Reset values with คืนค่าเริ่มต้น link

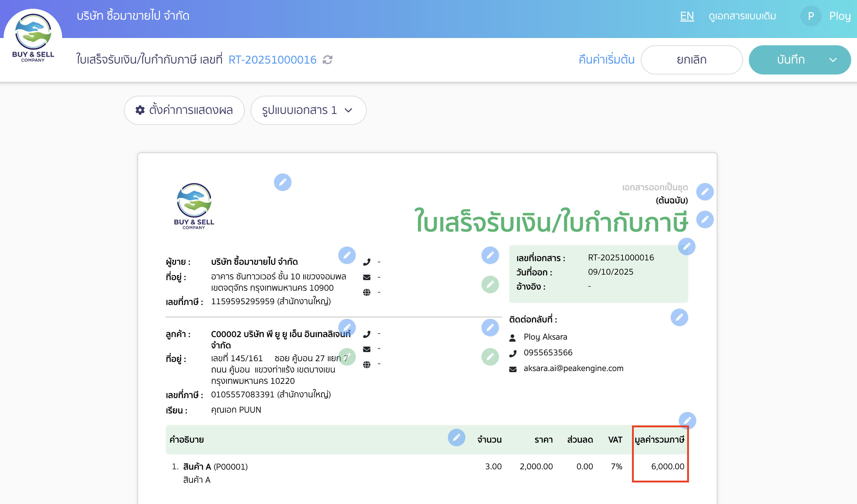tap(606, 60)
